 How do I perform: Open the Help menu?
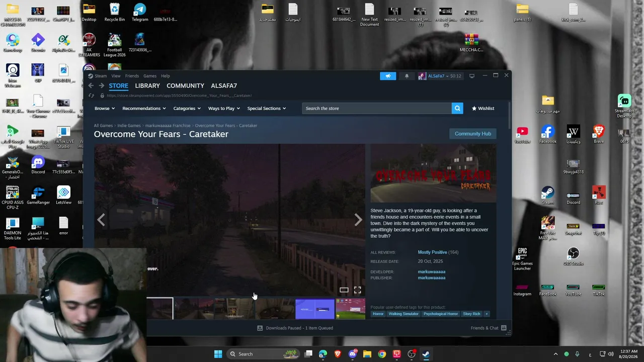[x=166, y=76]
